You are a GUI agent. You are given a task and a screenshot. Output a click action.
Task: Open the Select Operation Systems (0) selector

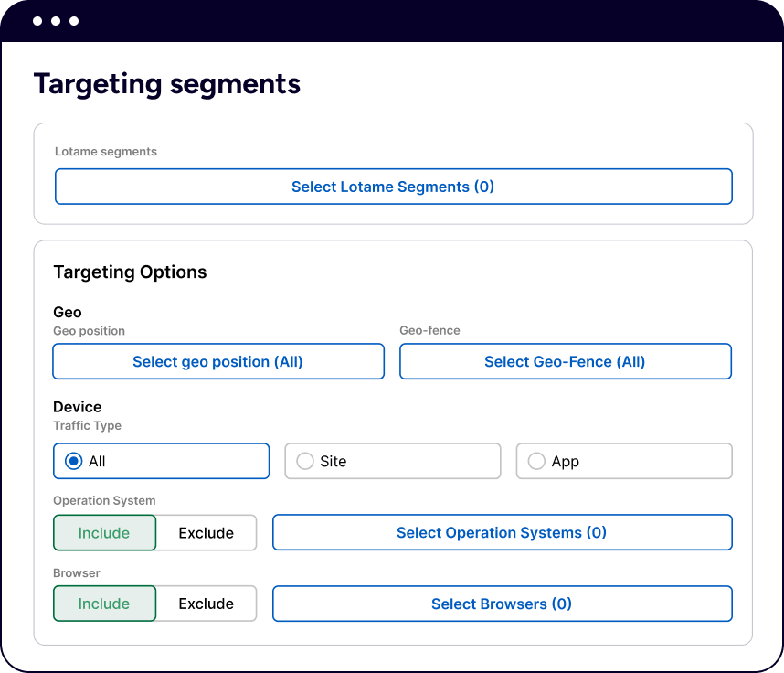point(502,533)
